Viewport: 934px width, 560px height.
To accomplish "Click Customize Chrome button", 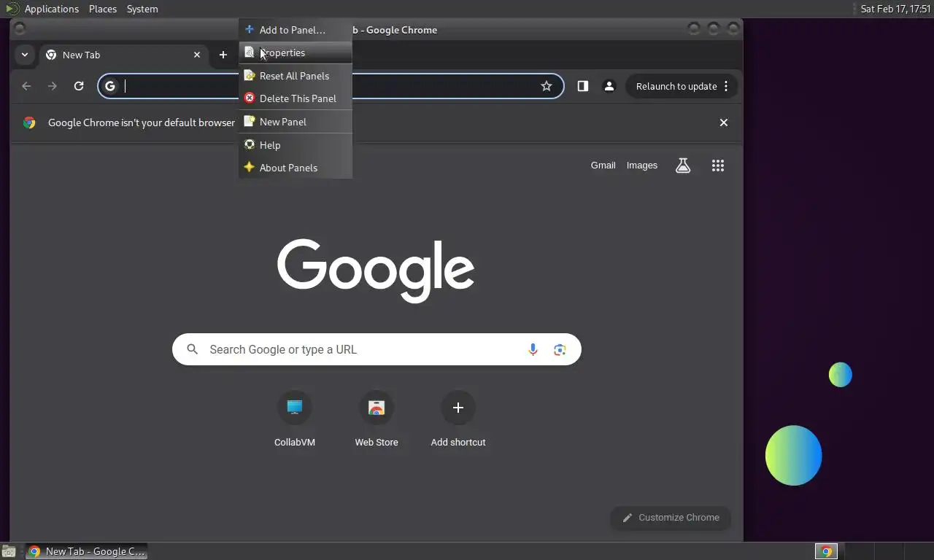I will pyautogui.click(x=671, y=518).
